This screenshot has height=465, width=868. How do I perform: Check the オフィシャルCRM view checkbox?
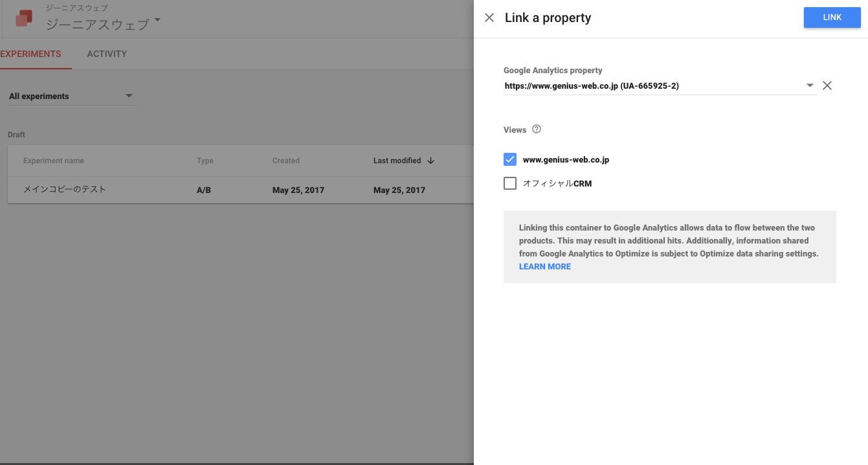click(x=510, y=183)
